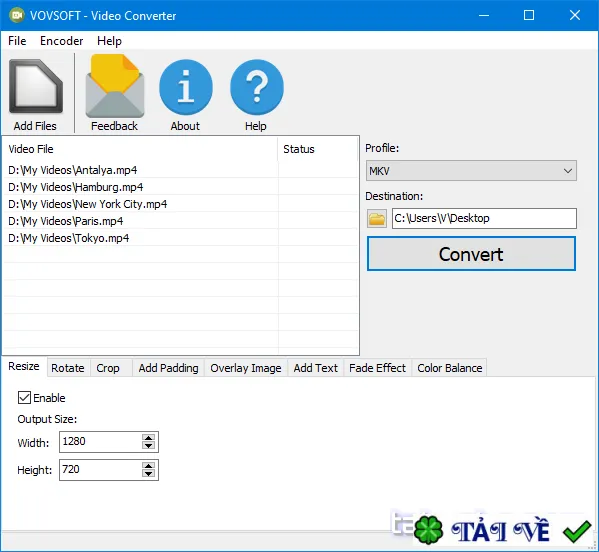
Task: Toggle the Resize Enable checkbox
Action: coord(24,398)
